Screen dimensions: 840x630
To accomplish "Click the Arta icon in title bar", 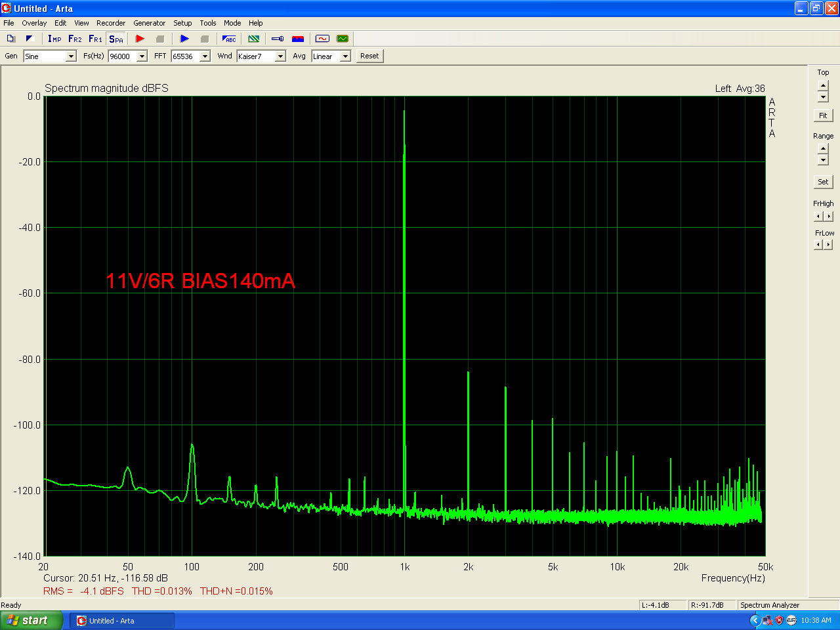I will coord(7,9).
